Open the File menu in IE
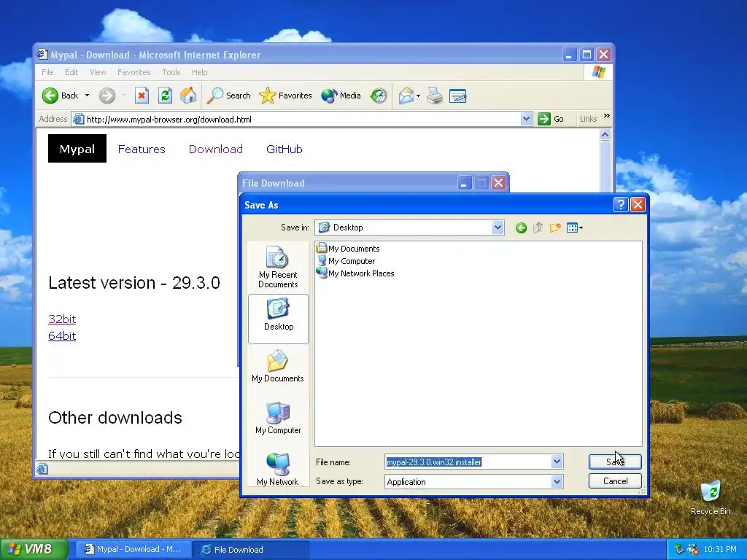The width and height of the screenshot is (747, 560). click(47, 72)
